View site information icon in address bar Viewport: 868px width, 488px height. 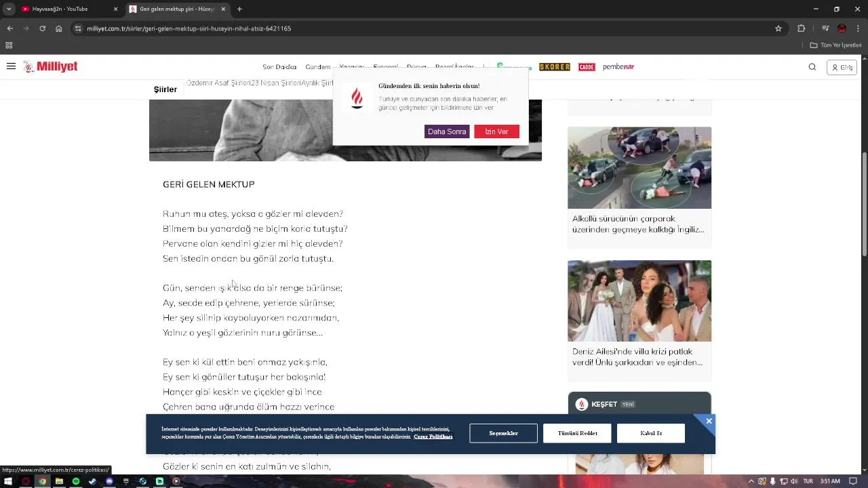click(x=78, y=28)
